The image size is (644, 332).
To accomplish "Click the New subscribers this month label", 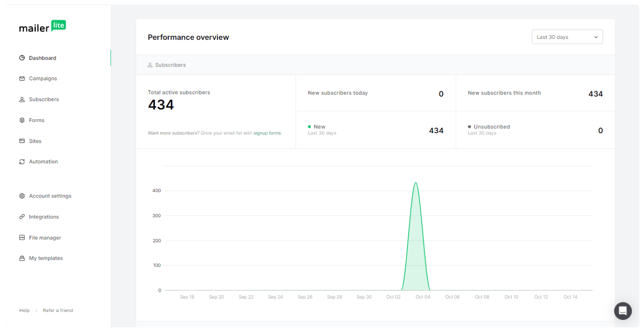I will pyautogui.click(x=504, y=93).
